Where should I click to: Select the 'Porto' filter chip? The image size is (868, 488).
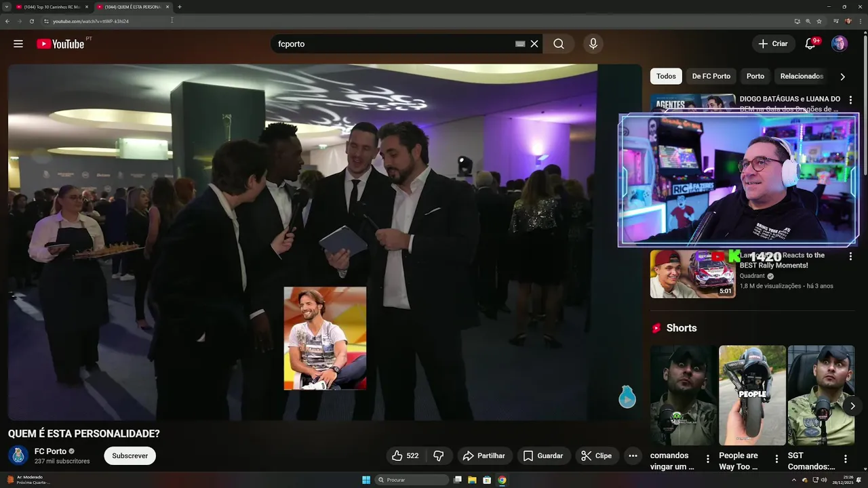pyautogui.click(x=755, y=76)
